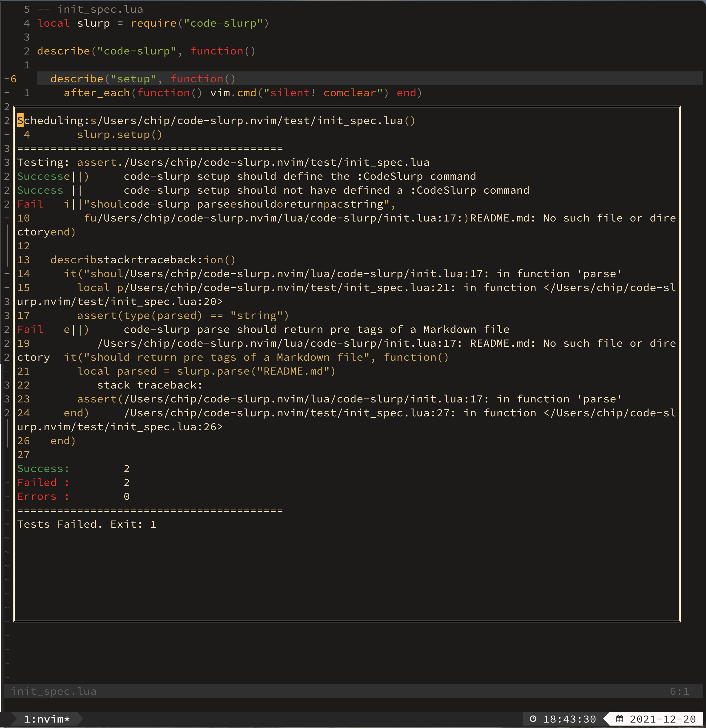Click the fold marker beside the after_each line
Image resolution: width=706 pixels, height=728 pixels.
(6, 93)
